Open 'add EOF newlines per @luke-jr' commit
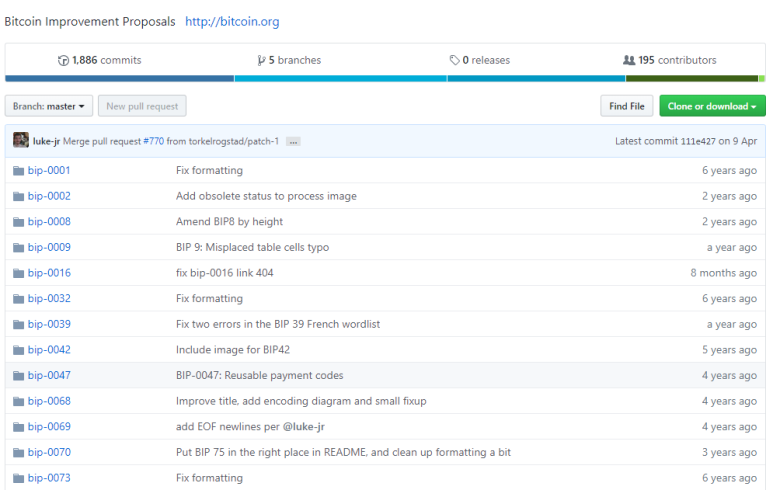 pyautogui.click(x=250, y=427)
